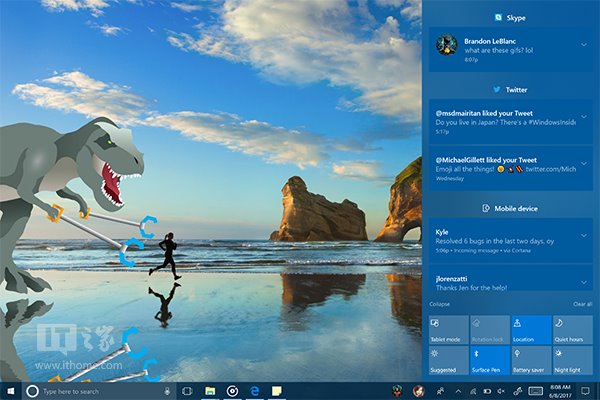Open second pinned contact avatar on taskbar
This screenshot has width=600, height=400.
tap(419, 391)
